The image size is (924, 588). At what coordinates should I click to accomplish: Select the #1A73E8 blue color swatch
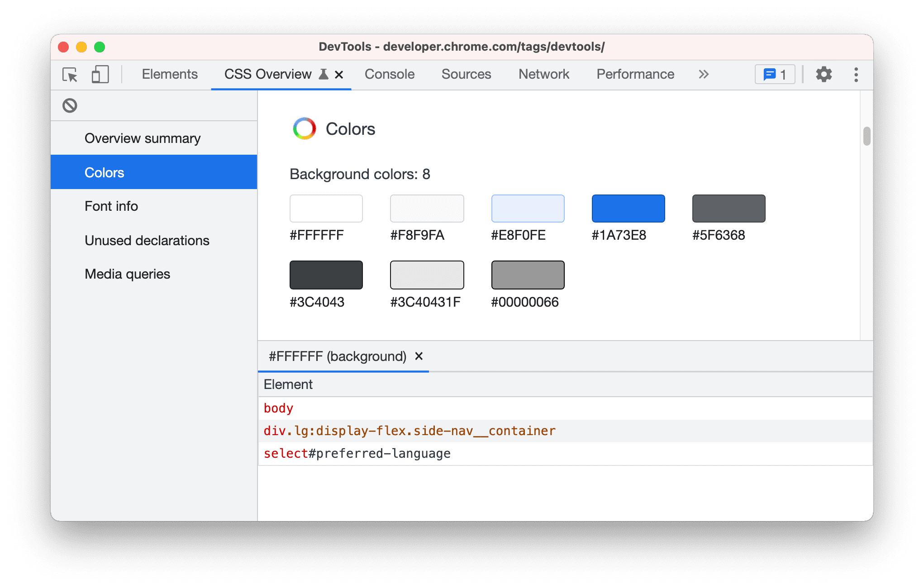click(628, 208)
